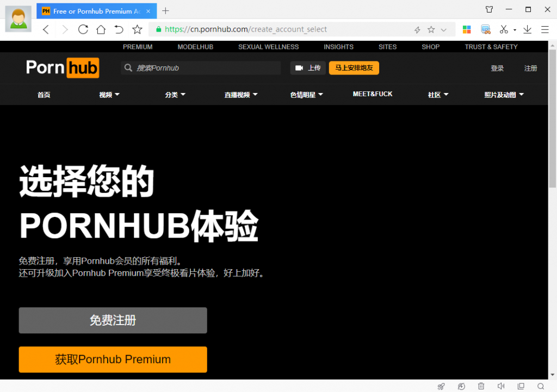Click the vertical page scrollbar thumb
The height and width of the screenshot is (392, 557).
(553, 118)
